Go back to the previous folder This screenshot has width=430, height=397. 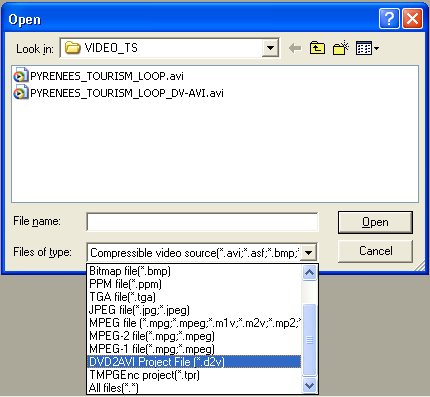[295, 48]
